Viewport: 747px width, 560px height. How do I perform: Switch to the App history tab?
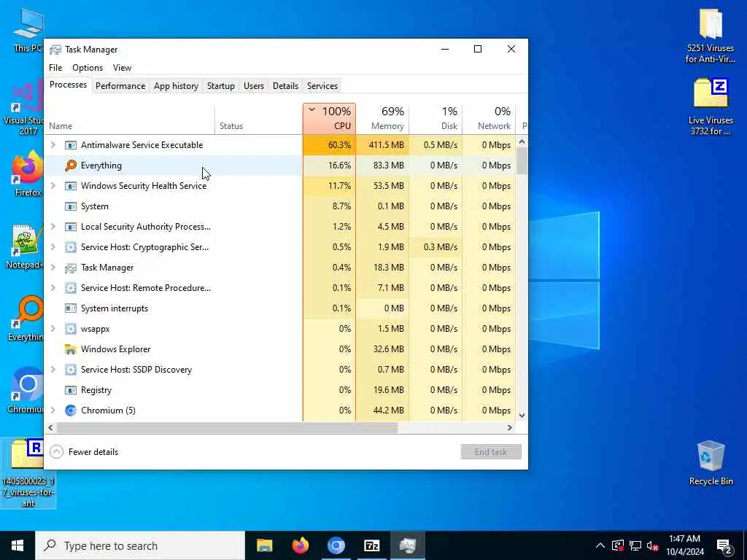pos(176,86)
